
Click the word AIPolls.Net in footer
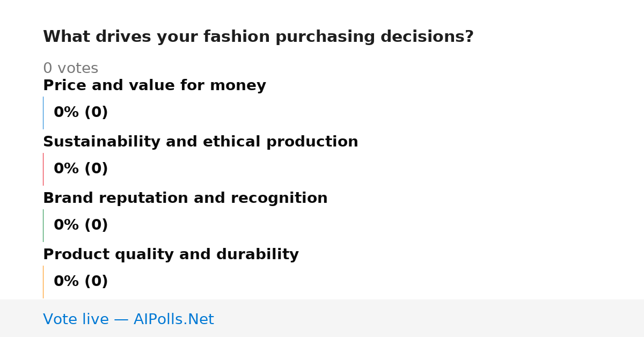(174, 319)
